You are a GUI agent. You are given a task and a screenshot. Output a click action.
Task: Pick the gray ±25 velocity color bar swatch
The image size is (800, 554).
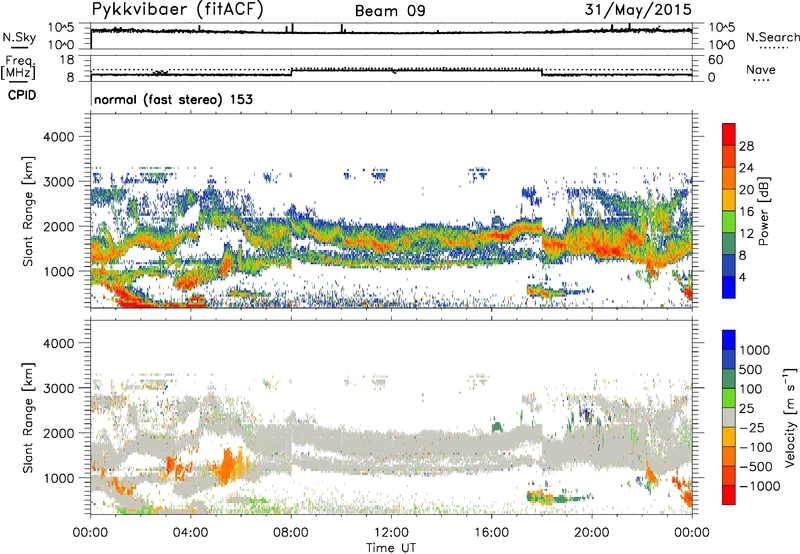pyautogui.click(x=729, y=417)
